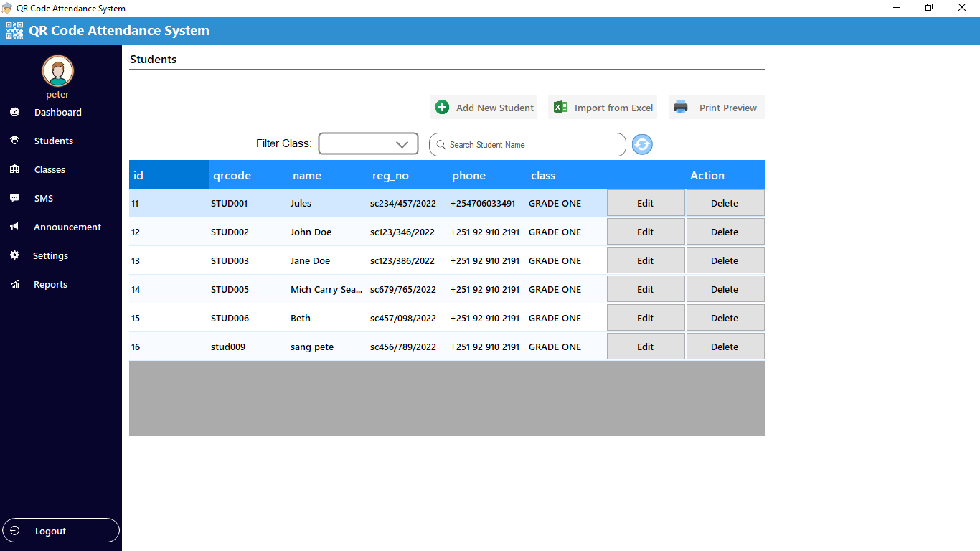The image size is (980, 551).
Task: Delete the student named Beth
Action: pyautogui.click(x=725, y=318)
